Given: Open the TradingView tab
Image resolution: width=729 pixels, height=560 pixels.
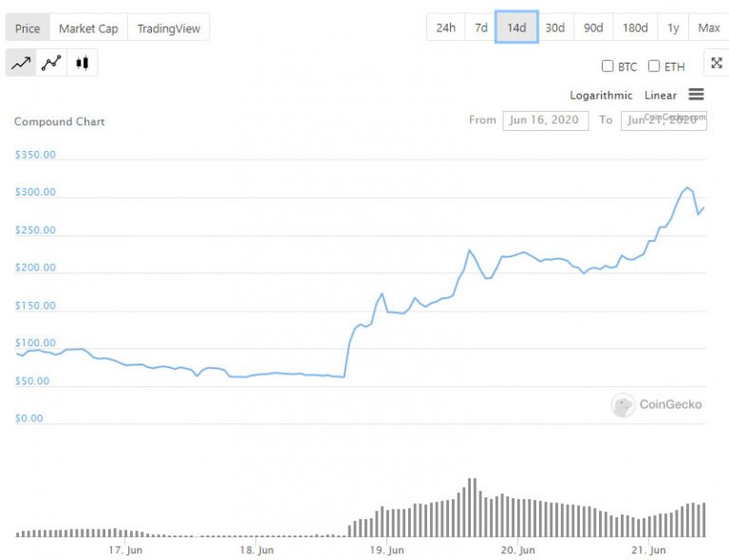Looking at the screenshot, I should [x=169, y=28].
